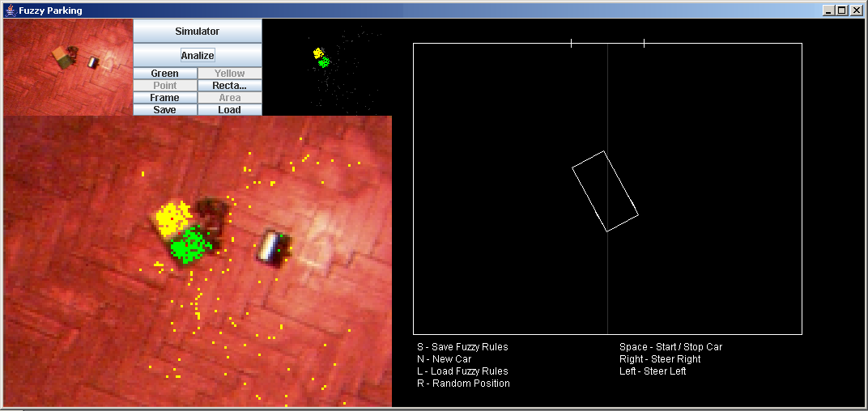Click the yellow detected blob in camera view
Screen dimensions: 868x411
pos(172,218)
